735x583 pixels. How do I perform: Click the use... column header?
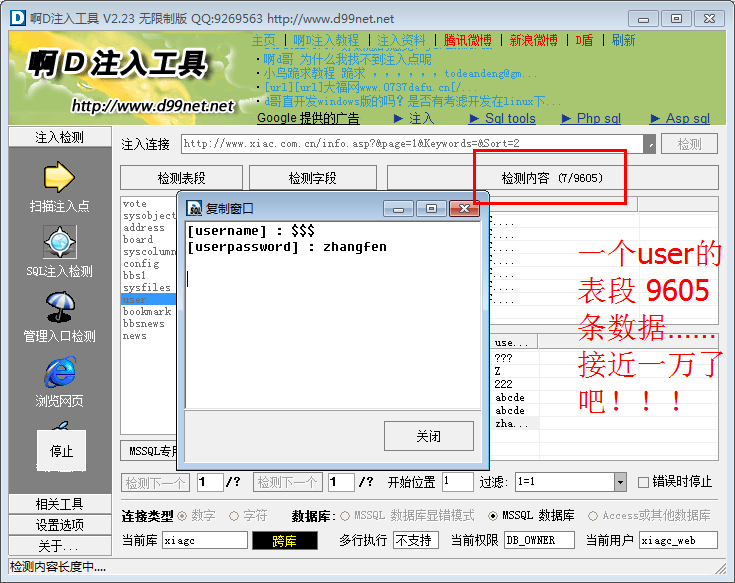click(x=514, y=343)
